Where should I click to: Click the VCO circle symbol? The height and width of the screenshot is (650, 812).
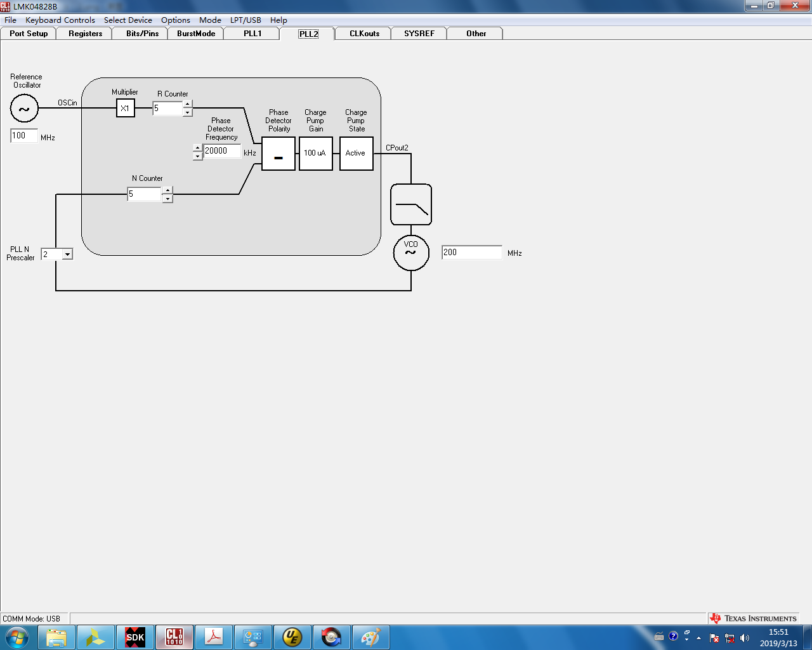click(411, 253)
